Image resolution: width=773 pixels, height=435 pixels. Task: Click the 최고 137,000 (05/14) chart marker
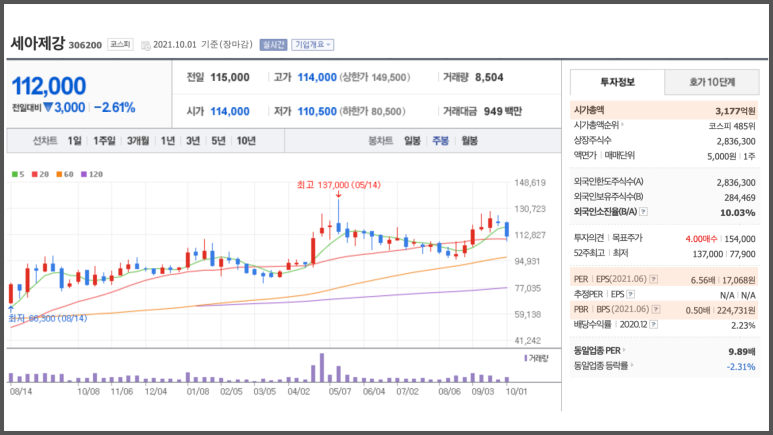[x=339, y=185]
